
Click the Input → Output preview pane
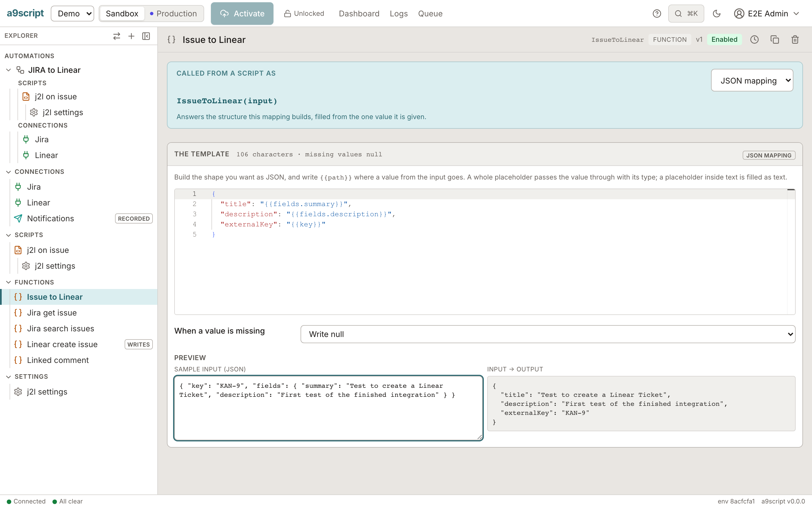641,404
